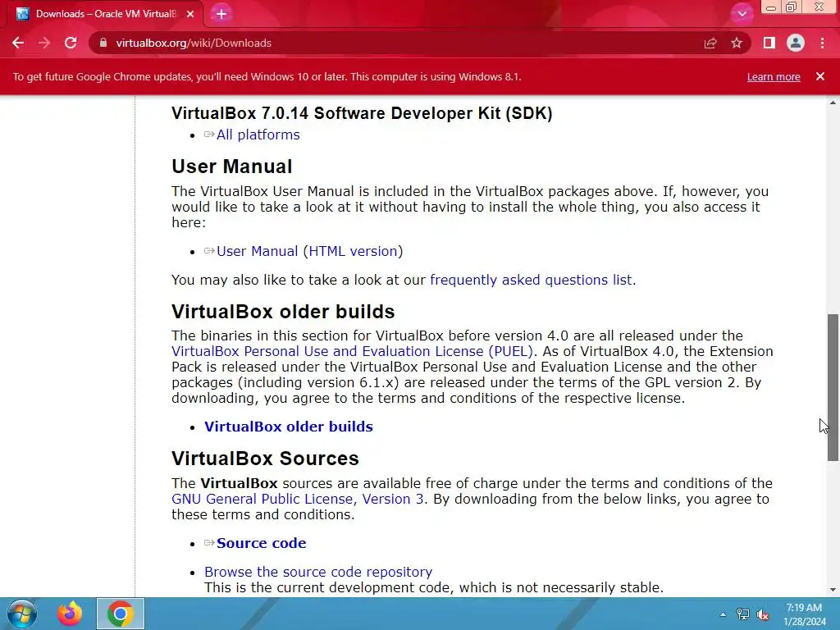Click the VirtualBox 7.0.14 SDK heading
Screen dimensions: 840x630
(x=362, y=113)
